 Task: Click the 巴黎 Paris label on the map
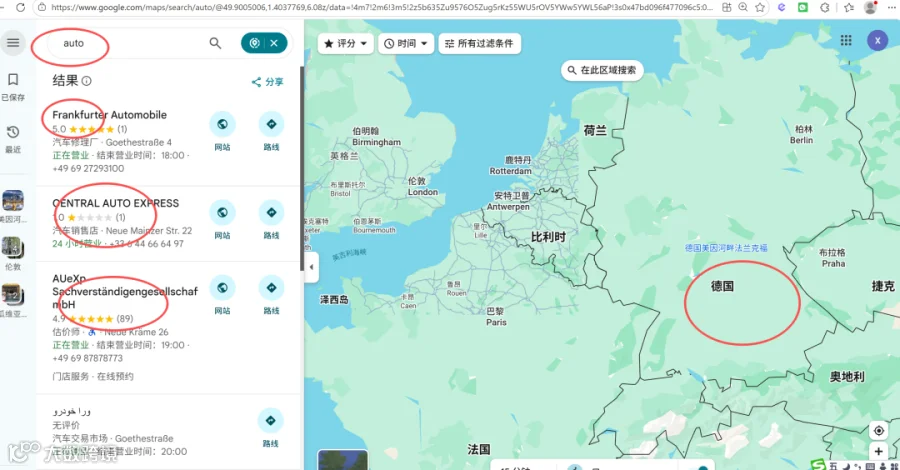[496, 316]
